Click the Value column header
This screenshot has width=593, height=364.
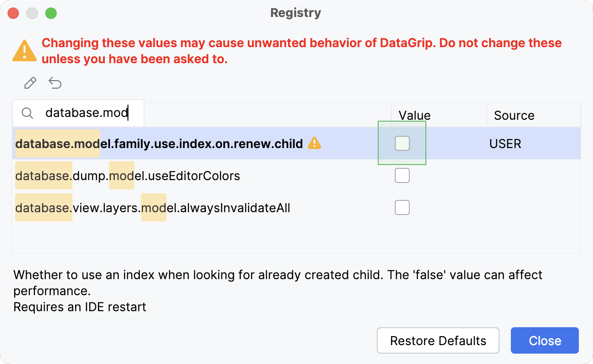(x=414, y=115)
